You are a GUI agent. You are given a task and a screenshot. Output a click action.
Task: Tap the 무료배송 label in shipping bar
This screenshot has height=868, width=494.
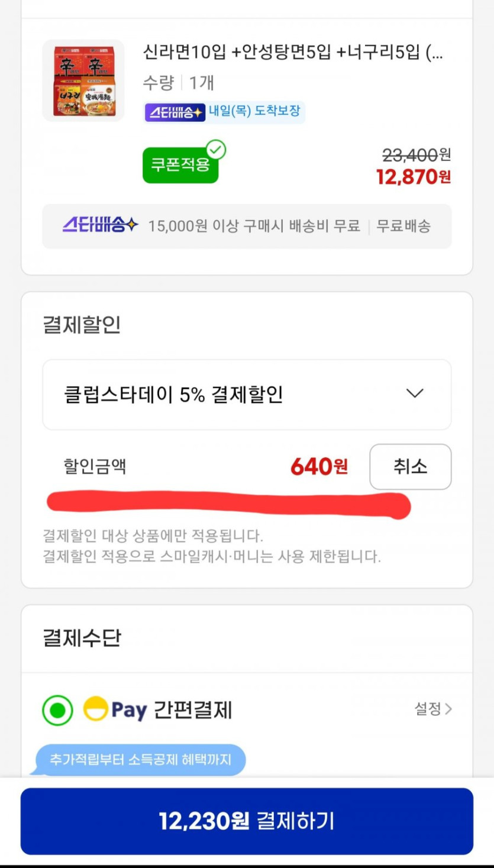403,226
